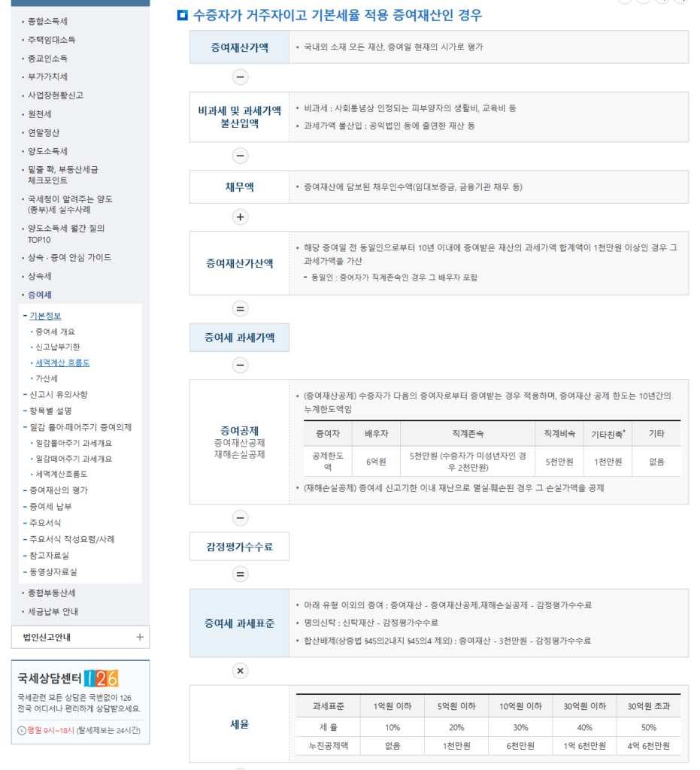Open 동영상자료실 menu entry
700x770 pixels.
(x=53, y=571)
